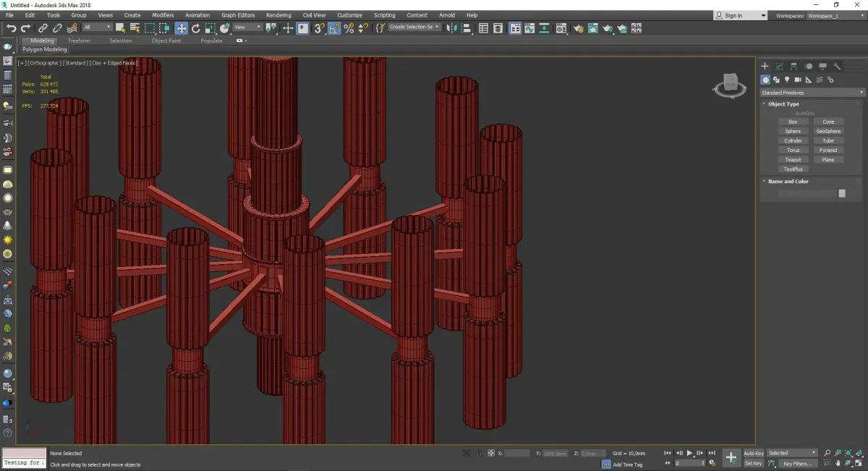Open the Modifiers menu
The width and height of the screenshot is (868, 471).
(x=163, y=15)
